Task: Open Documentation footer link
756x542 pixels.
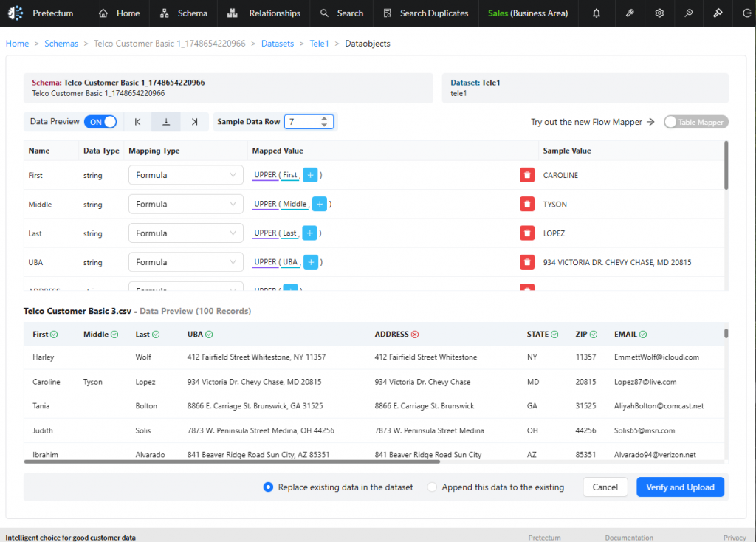Action: point(629,537)
